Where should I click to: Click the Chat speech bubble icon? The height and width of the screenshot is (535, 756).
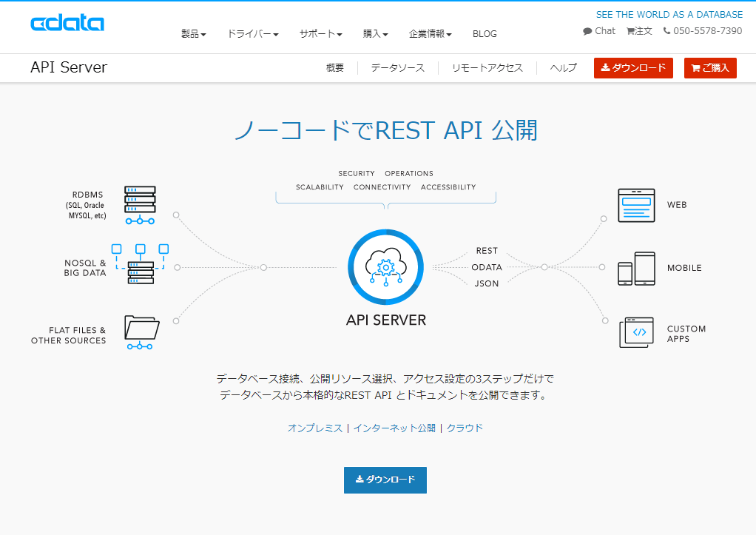(x=587, y=31)
